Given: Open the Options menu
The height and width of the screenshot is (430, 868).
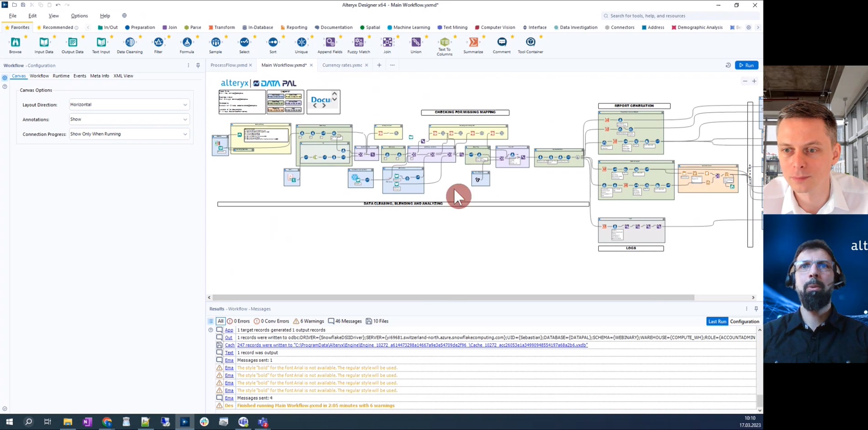Looking at the screenshot, I should tap(79, 15).
